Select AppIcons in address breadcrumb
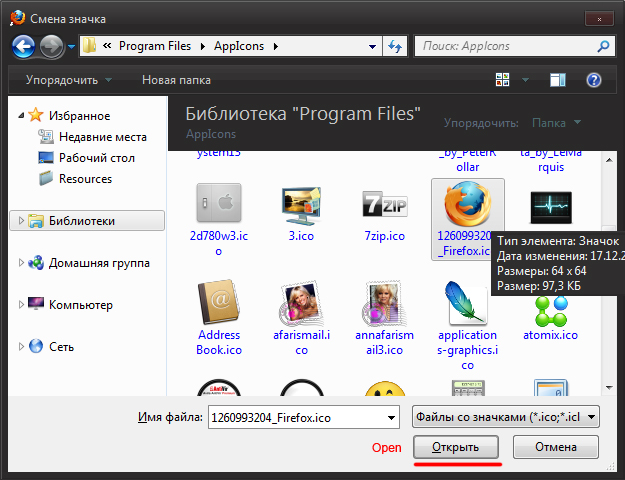Image resolution: width=625 pixels, height=480 pixels. [239, 46]
